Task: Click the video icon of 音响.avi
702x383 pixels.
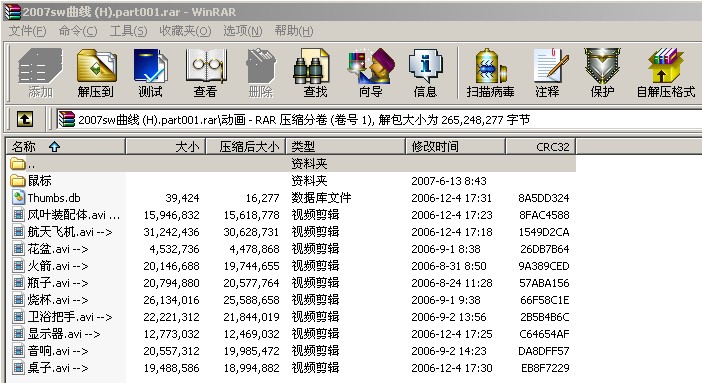Action: 18,351
